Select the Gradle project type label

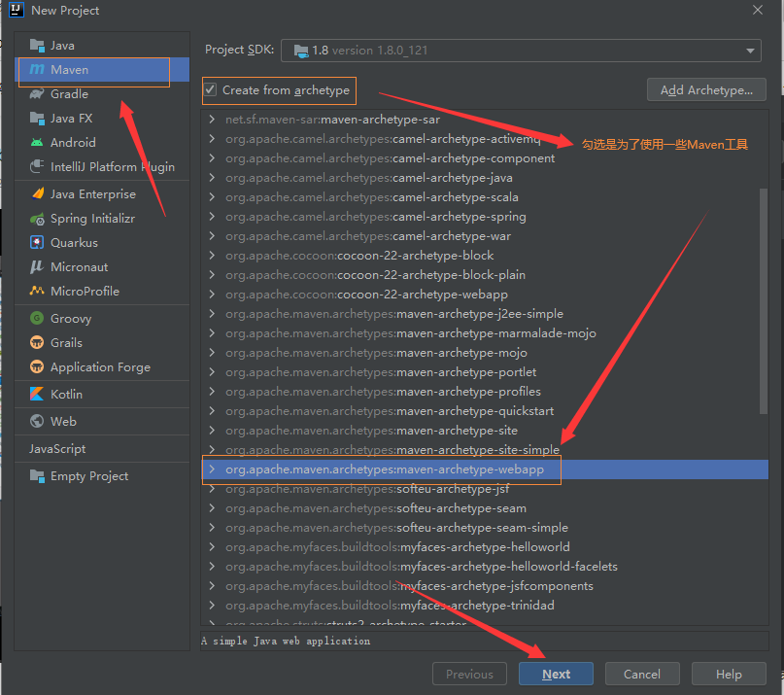[x=70, y=94]
